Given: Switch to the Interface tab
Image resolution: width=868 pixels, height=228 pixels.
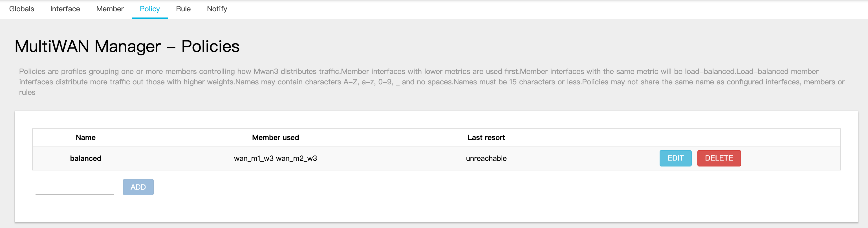Looking at the screenshot, I should pyautogui.click(x=65, y=9).
